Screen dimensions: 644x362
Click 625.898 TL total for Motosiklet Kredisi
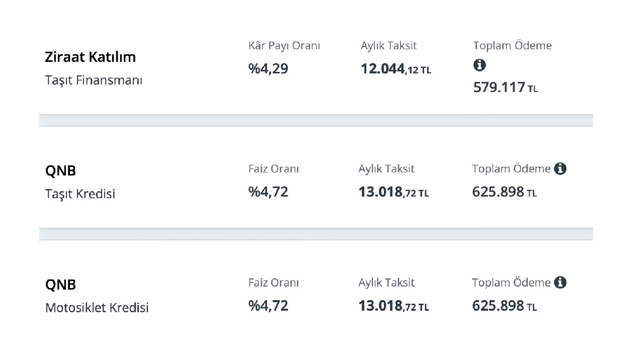point(504,306)
